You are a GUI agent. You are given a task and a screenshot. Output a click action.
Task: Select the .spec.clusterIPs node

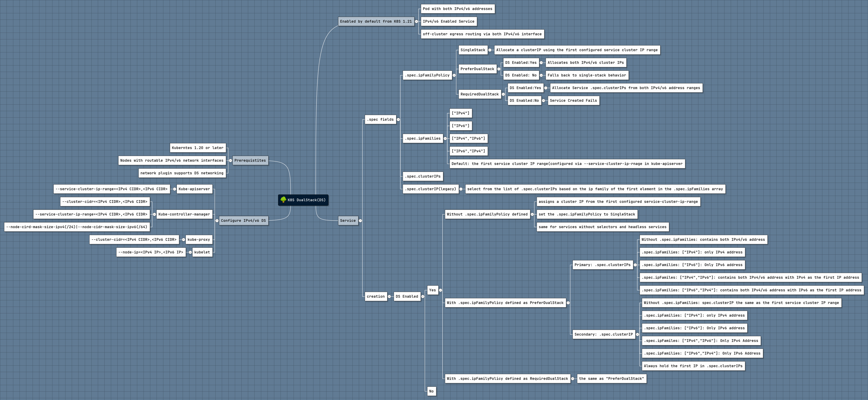[x=422, y=176]
